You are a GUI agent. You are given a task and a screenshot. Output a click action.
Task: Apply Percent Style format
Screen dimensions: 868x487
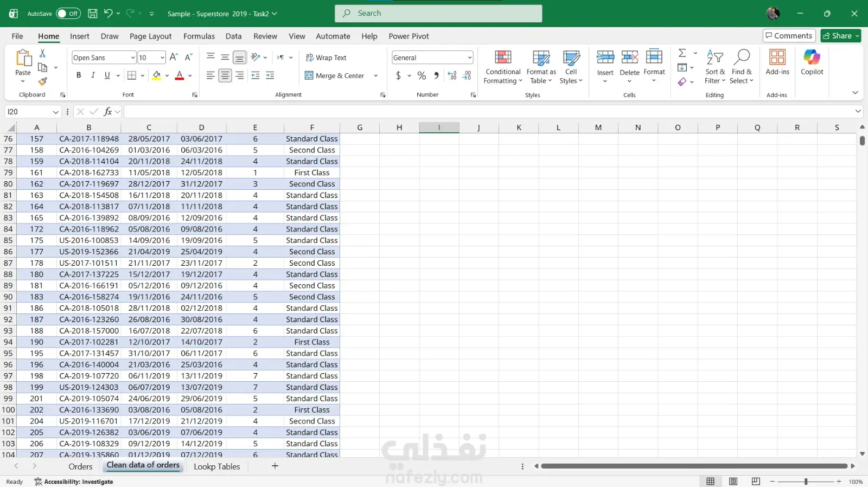click(422, 75)
